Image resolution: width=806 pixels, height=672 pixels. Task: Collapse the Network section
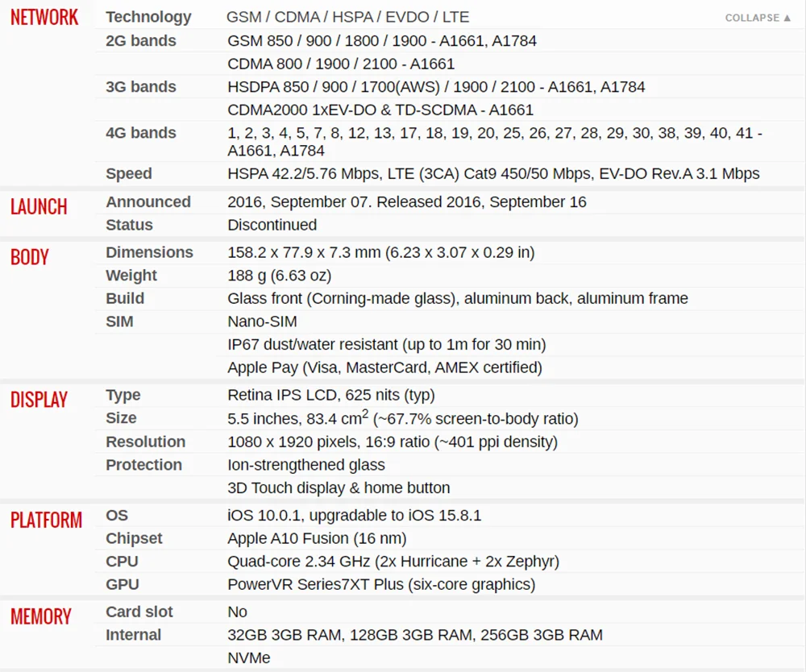(758, 18)
